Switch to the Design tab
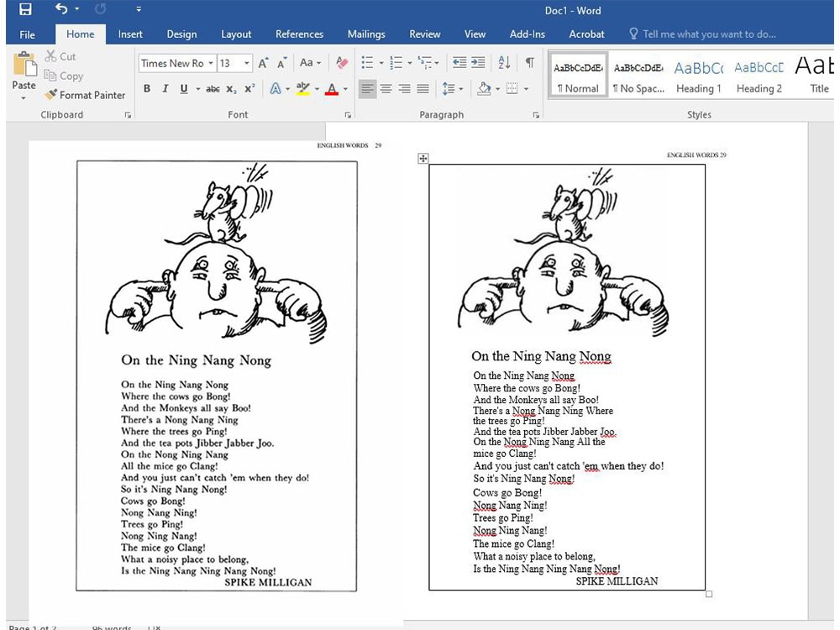Image resolution: width=840 pixels, height=630 pixels. tap(181, 34)
